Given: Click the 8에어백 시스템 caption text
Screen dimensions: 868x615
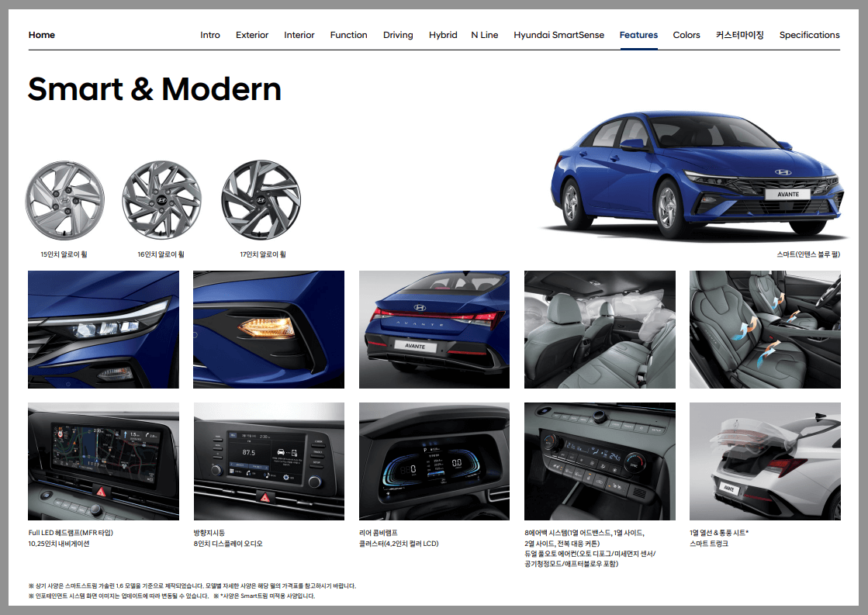Looking at the screenshot, I should pos(585,538).
